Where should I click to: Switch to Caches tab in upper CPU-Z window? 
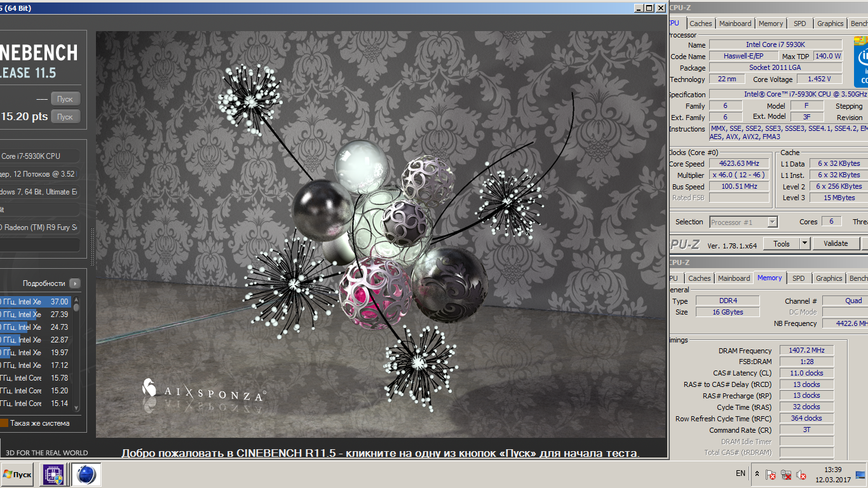pos(701,24)
